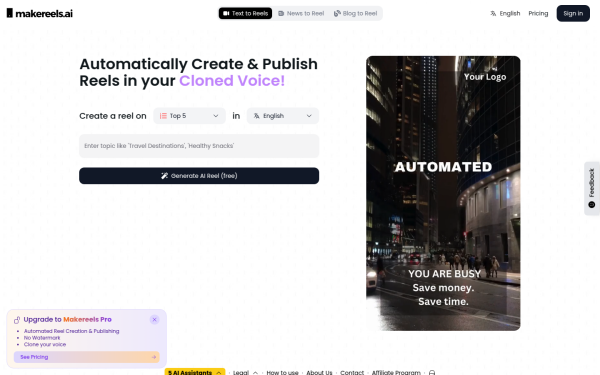Screen dimensions: 600x375
Task: Switch to the Text to Reels tab
Action: [245, 13]
